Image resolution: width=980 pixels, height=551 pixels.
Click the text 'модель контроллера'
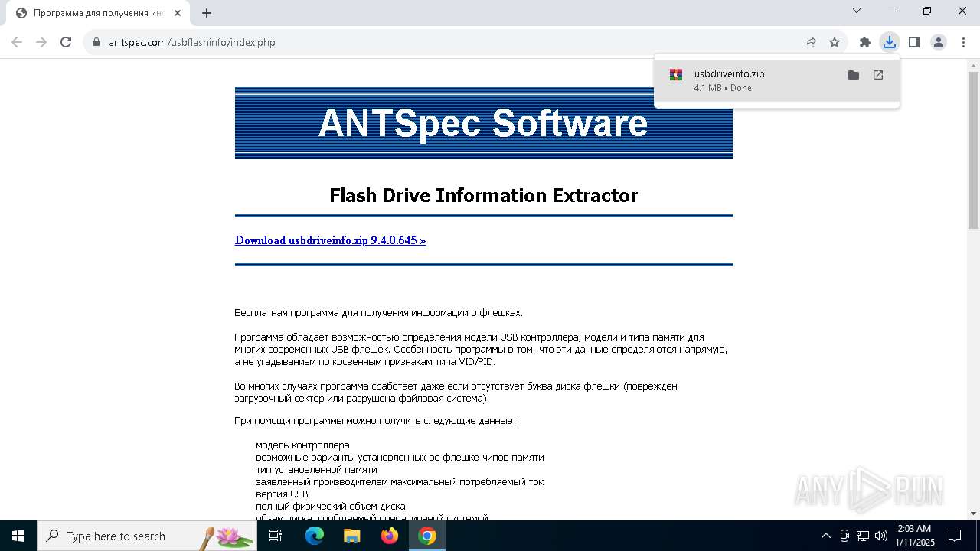(x=302, y=445)
